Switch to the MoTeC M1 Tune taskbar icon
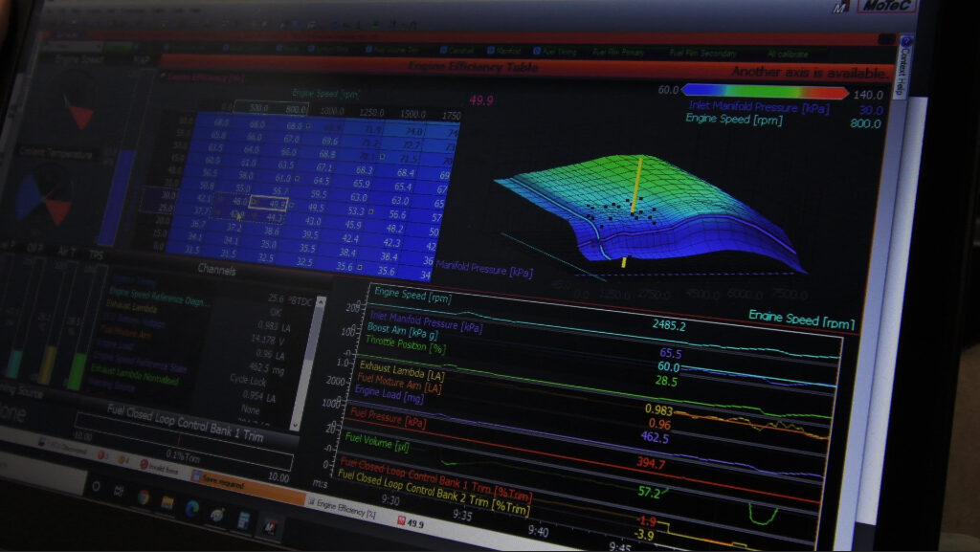 click(x=270, y=526)
